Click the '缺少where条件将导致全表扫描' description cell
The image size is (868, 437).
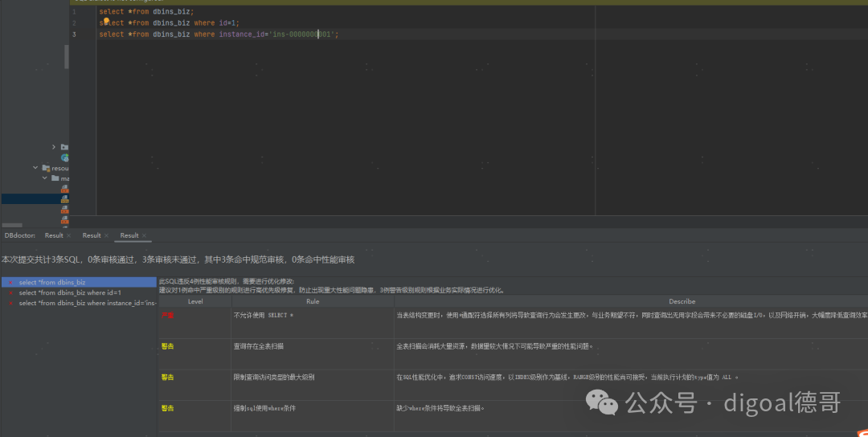(x=631, y=416)
